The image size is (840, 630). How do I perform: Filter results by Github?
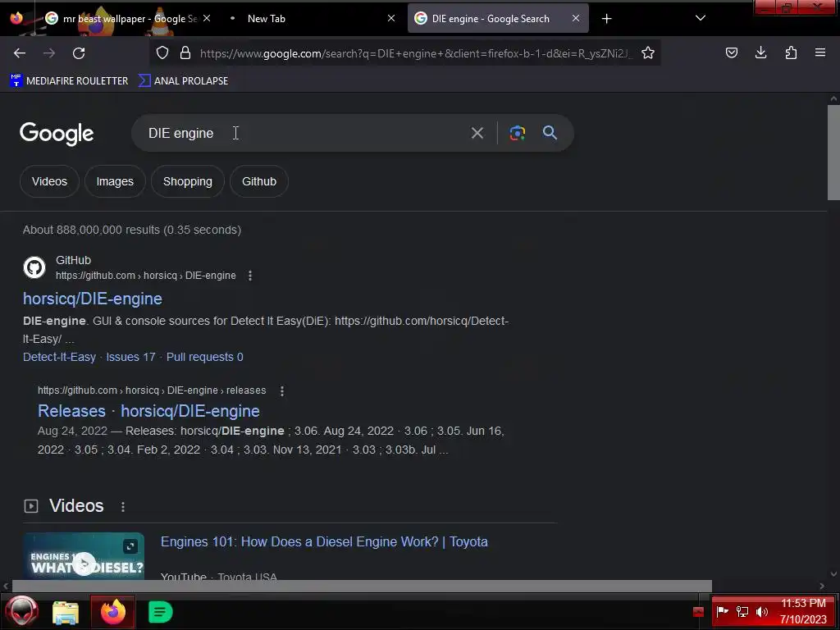click(258, 181)
